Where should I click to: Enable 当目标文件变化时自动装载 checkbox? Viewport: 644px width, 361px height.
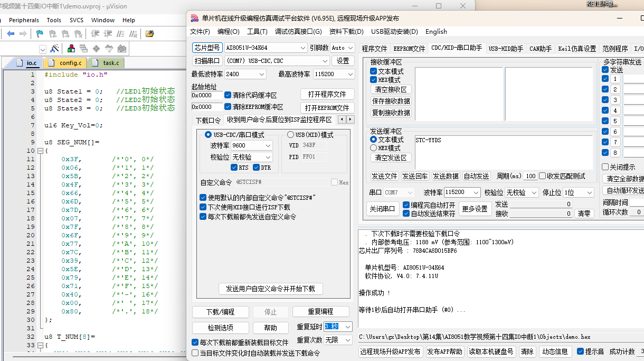tap(195, 353)
